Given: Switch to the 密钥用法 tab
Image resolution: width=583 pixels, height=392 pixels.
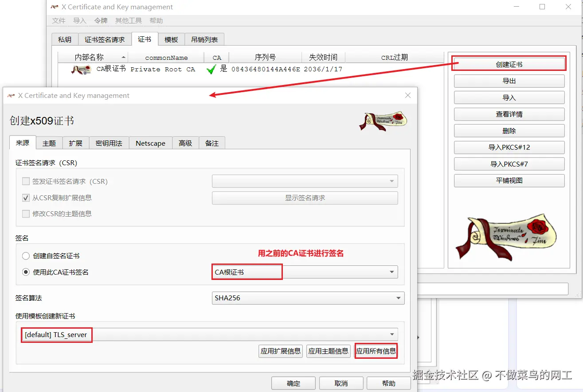Looking at the screenshot, I should point(109,143).
